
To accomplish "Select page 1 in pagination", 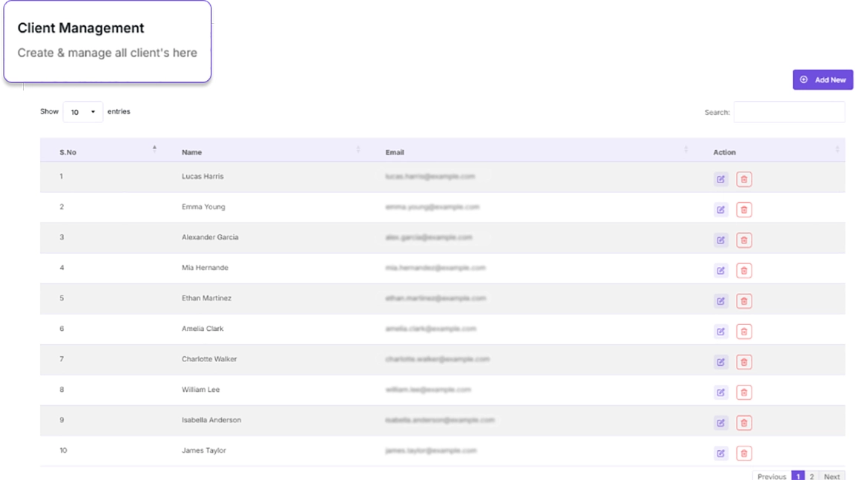I will (798, 476).
